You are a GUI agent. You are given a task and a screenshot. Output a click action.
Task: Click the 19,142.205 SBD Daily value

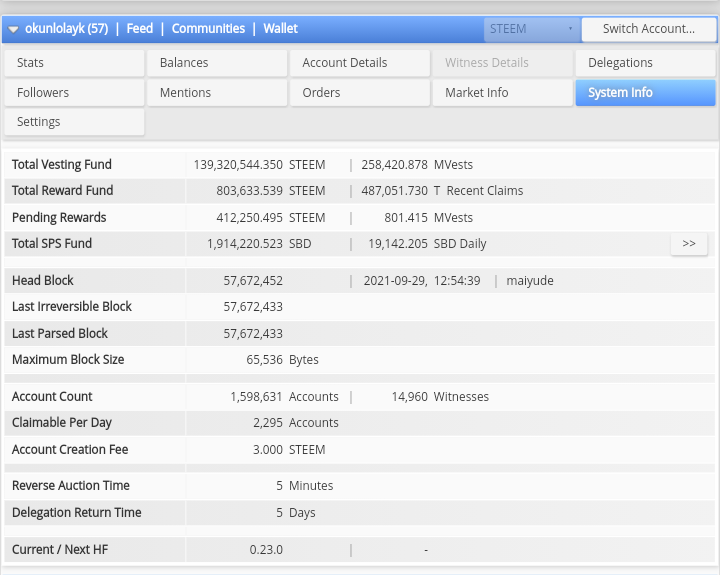point(427,244)
